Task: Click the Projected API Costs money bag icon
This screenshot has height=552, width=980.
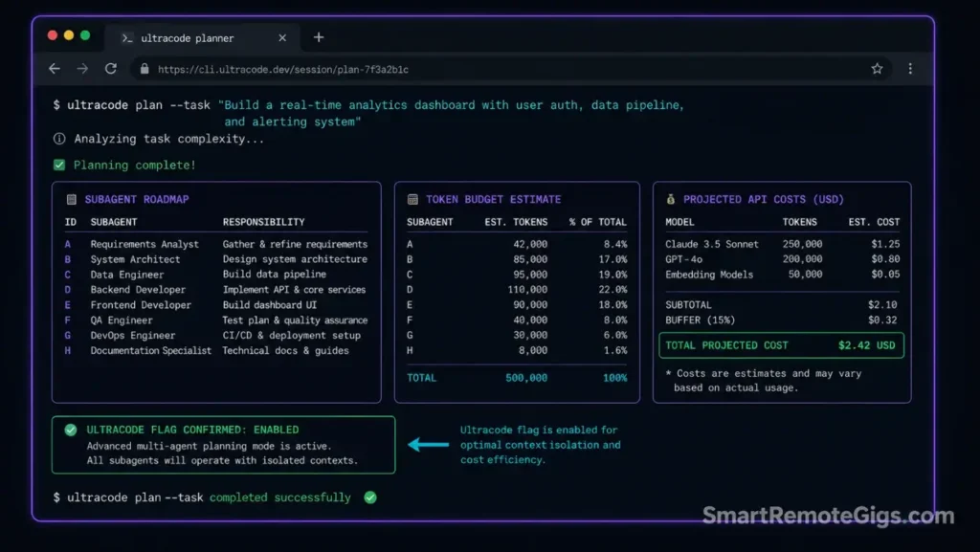Action: pyautogui.click(x=670, y=199)
